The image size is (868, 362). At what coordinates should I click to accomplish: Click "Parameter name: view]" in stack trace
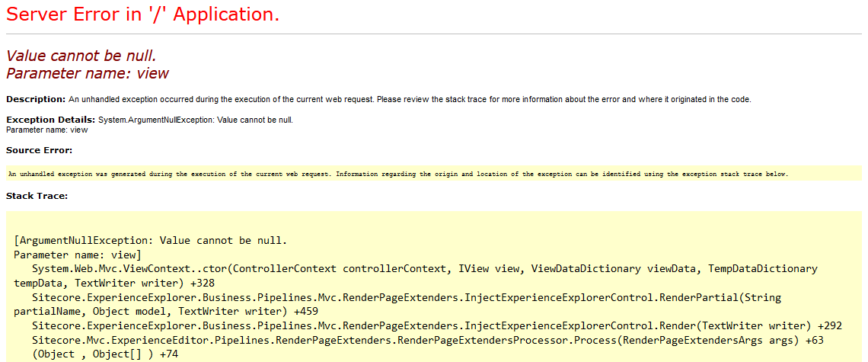coord(78,255)
